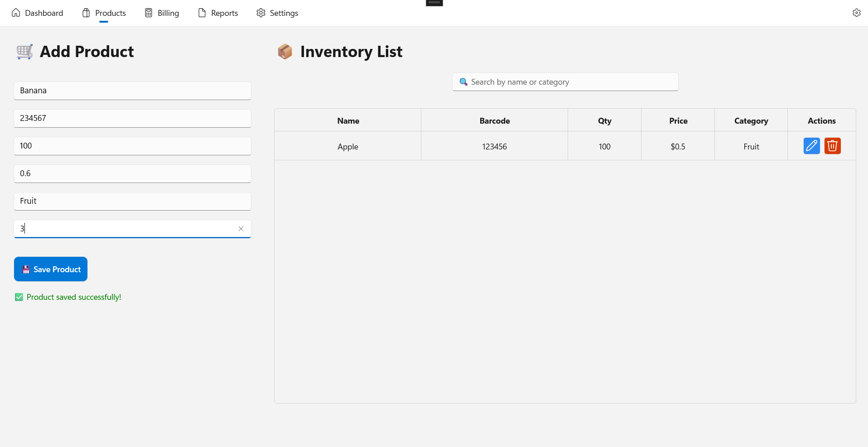Open the Settings navigation item

pos(277,13)
